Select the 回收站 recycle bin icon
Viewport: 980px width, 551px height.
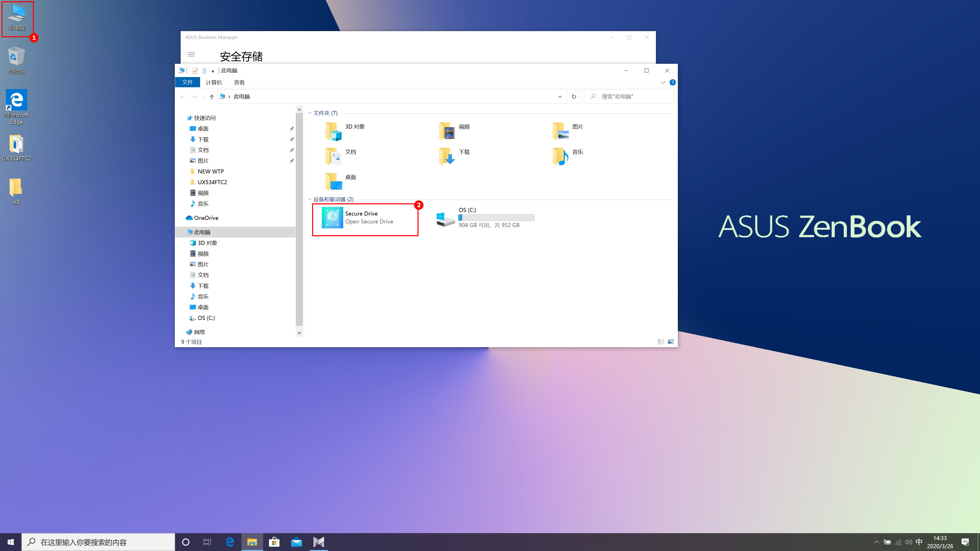tap(16, 61)
